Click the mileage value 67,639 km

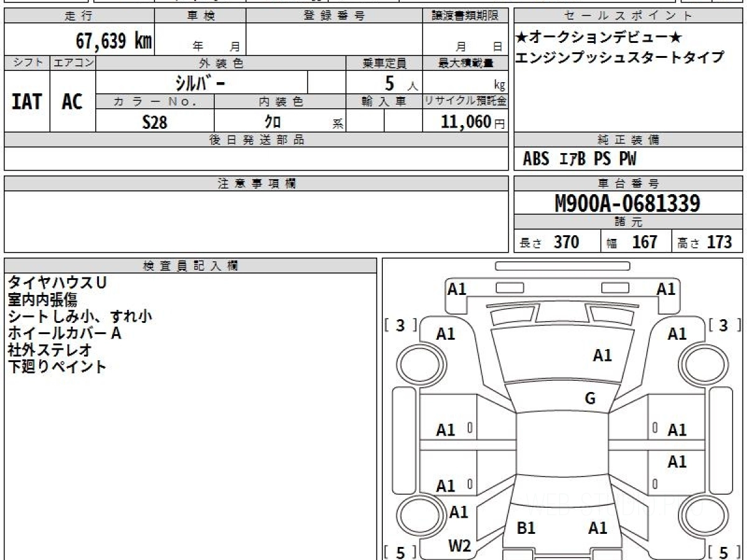click(x=114, y=41)
